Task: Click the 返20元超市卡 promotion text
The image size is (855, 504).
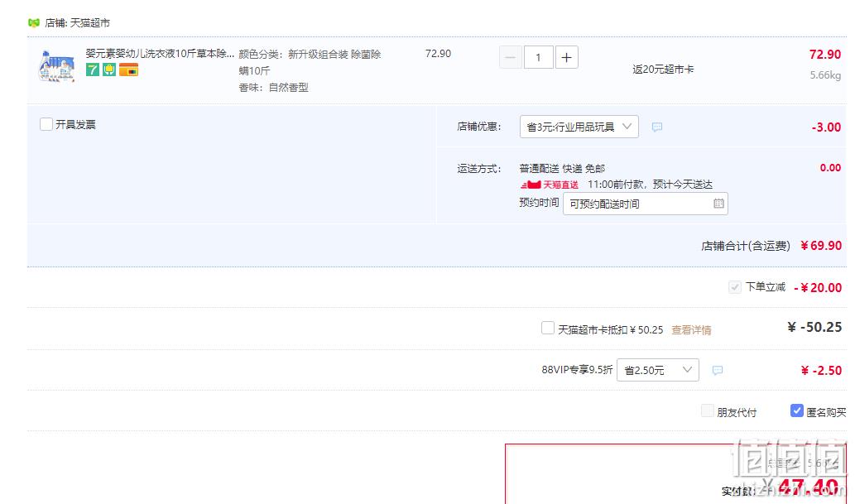Action: [x=663, y=70]
